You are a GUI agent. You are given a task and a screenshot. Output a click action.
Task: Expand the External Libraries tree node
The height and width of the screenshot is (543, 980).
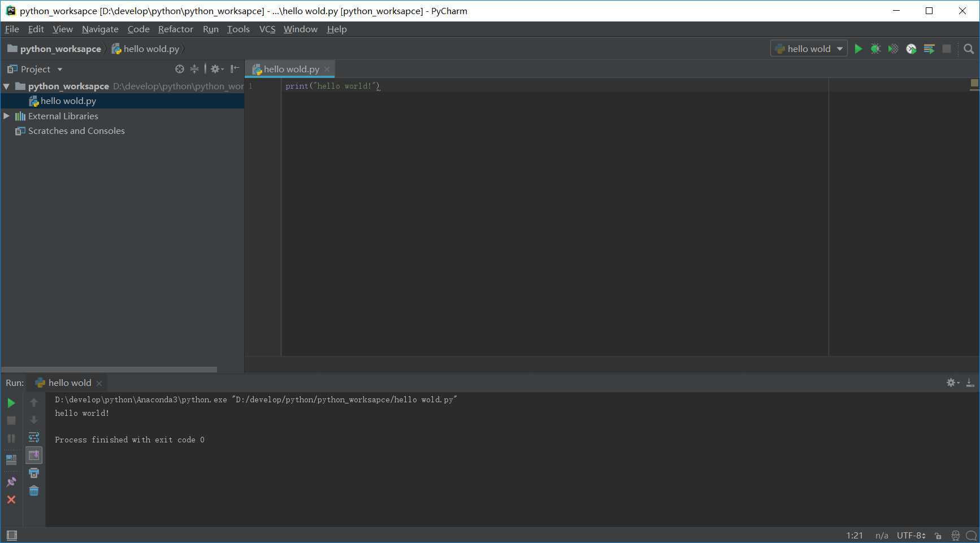tap(6, 116)
